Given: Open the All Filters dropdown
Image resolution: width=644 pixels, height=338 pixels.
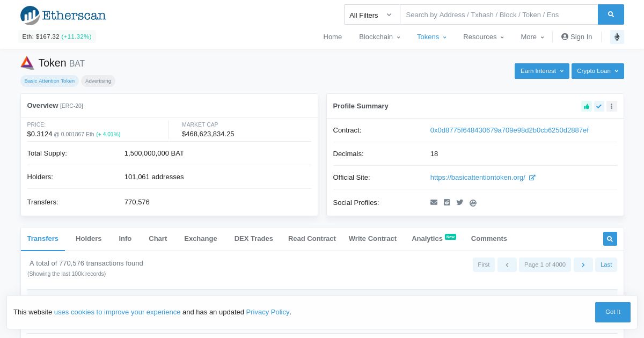Looking at the screenshot, I should (372, 14).
